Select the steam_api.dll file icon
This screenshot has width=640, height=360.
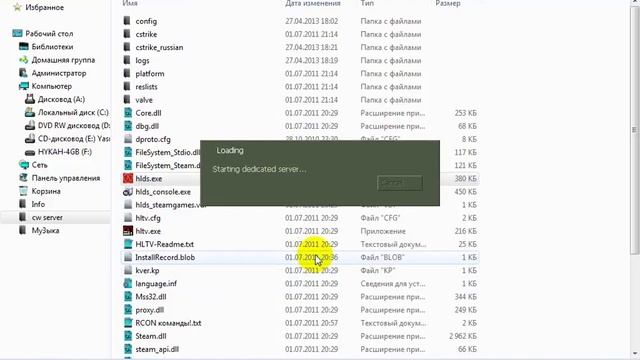pyautogui.click(x=128, y=349)
